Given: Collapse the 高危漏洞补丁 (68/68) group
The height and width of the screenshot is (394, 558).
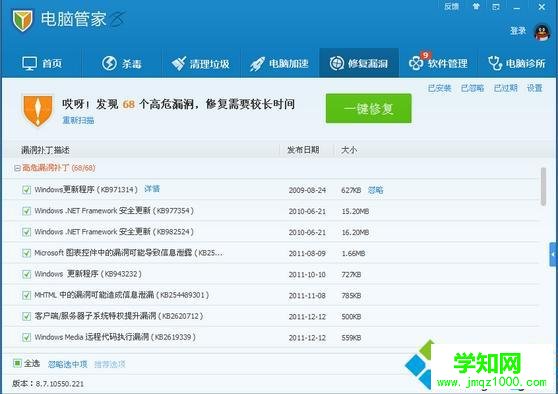Looking at the screenshot, I should coord(17,168).
